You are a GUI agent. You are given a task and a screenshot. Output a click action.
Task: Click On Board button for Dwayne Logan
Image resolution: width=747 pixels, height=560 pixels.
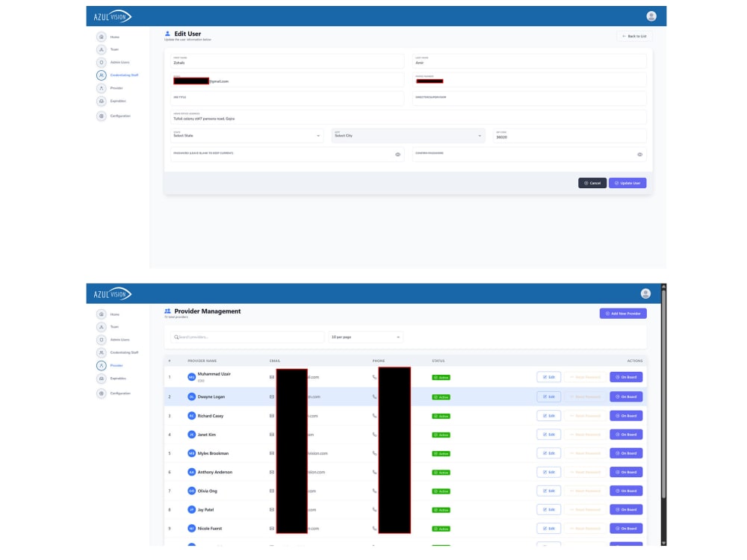pyautogui.click(x=626, y=396)
